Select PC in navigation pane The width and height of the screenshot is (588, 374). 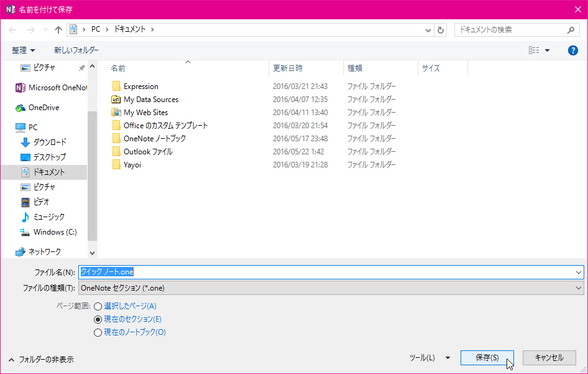(x=26, y=128)
